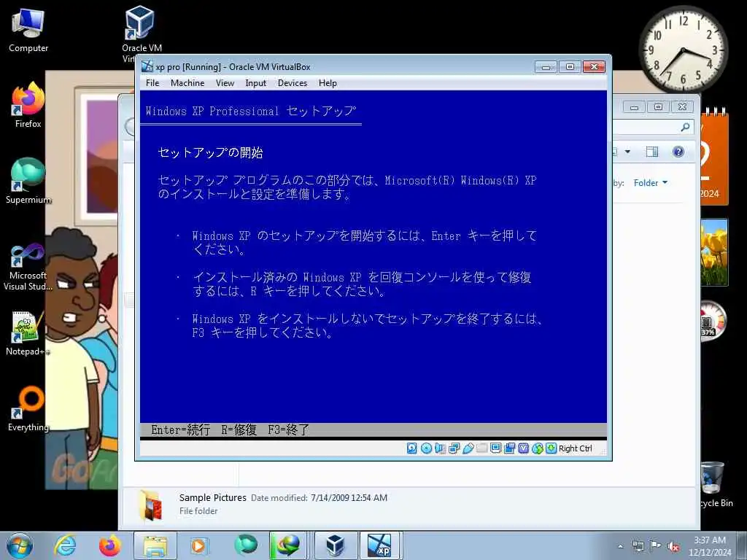Open the View menu in VirtualBox
The height and width of the screenshot is (560, 747).
225,83
